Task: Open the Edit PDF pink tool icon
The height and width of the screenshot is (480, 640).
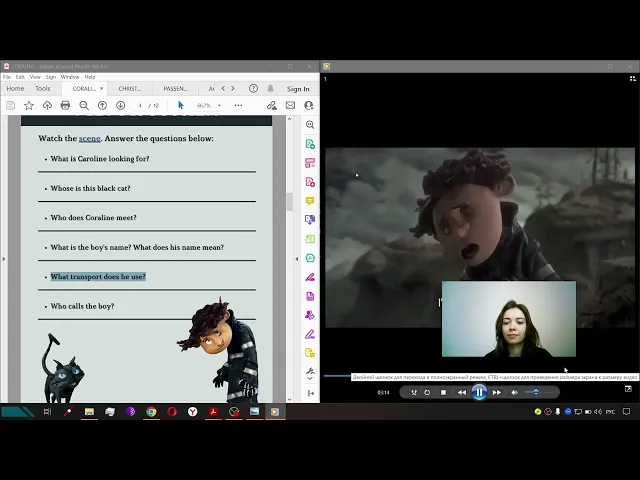Action: pos(310,163)
